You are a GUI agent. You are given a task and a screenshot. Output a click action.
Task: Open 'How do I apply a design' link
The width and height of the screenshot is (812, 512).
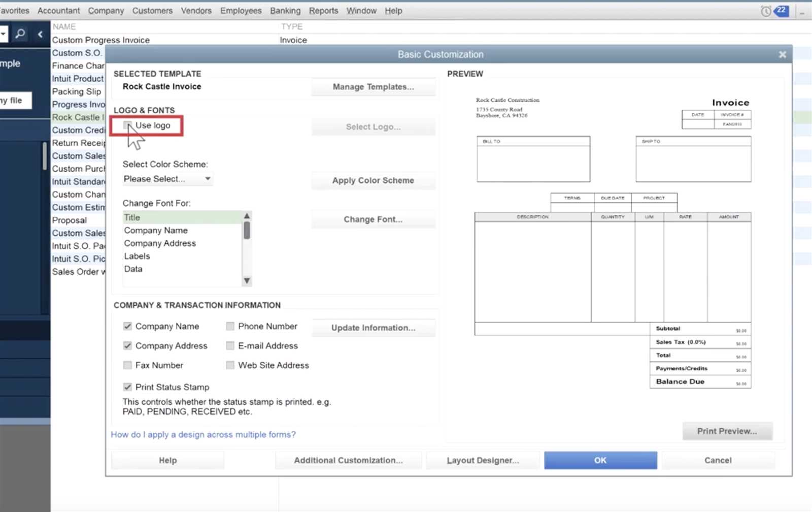click(x=203, y=435)
